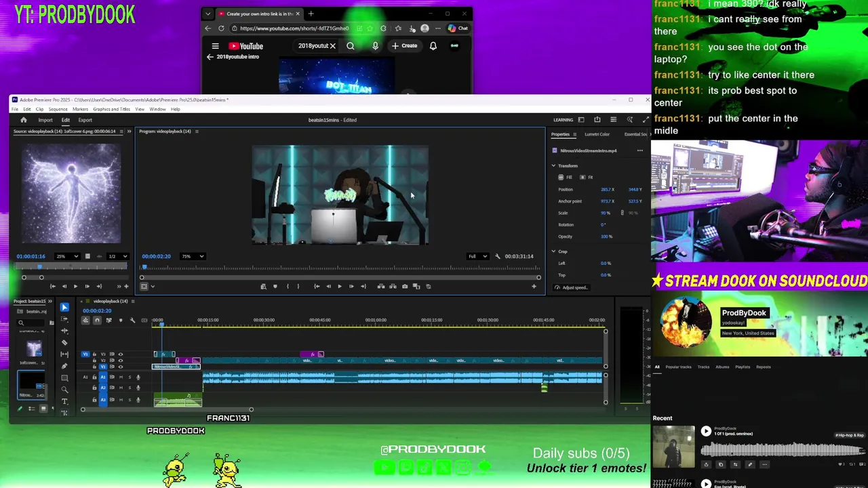
Task: Click the Premiere Home icon
Action: [x=23, y=120]
